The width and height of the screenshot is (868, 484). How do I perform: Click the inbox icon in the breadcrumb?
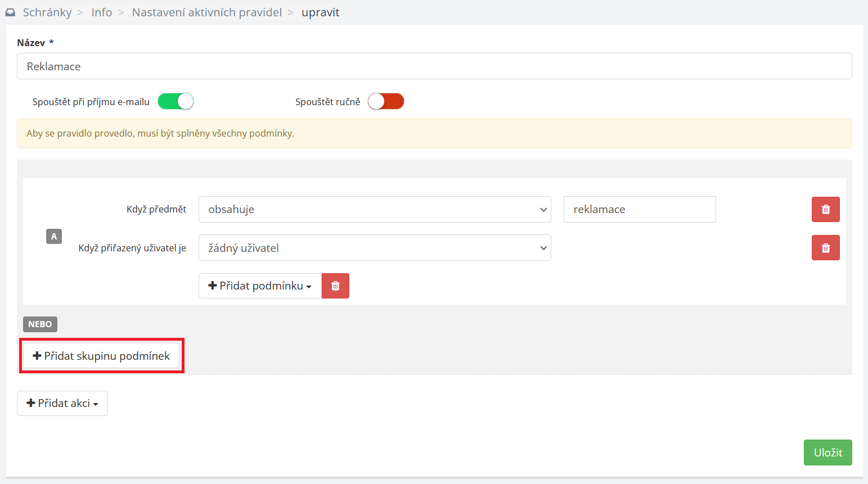pos(10,12)
